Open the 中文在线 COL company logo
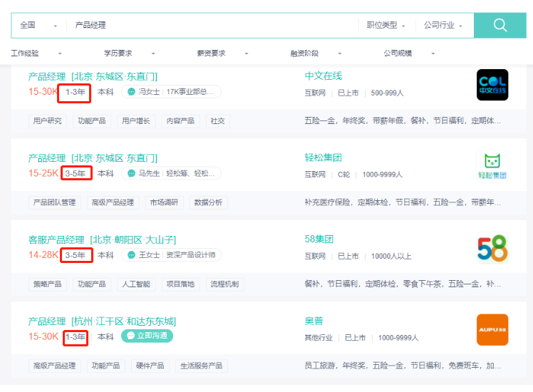The height and width of the screenshot is (392, 533). [x=492, y=85]
